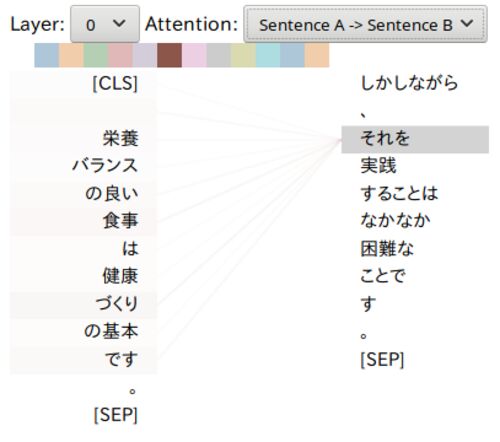Select the standalone は token in Sentence A
500x442 pixels.
(x=130, y=249)
